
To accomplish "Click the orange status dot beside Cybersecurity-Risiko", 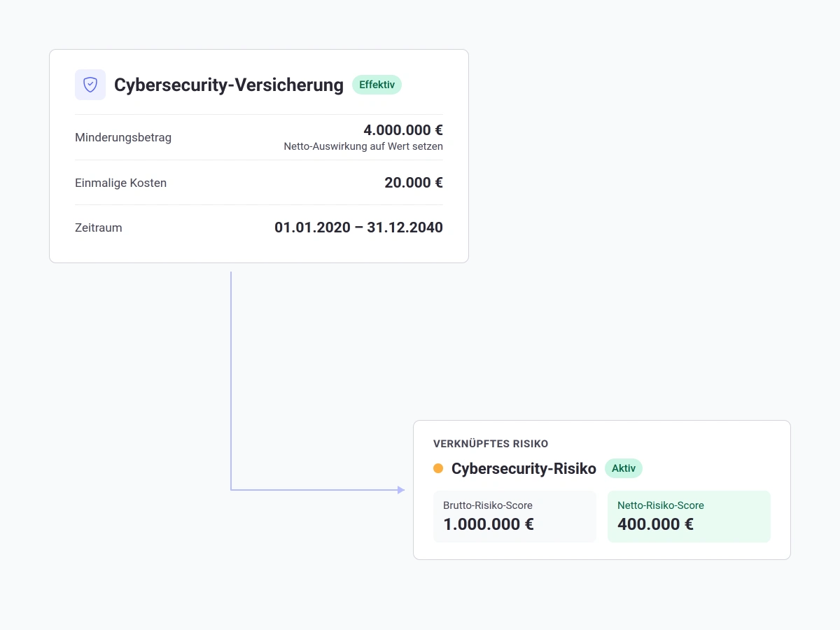I will point(438,468).
